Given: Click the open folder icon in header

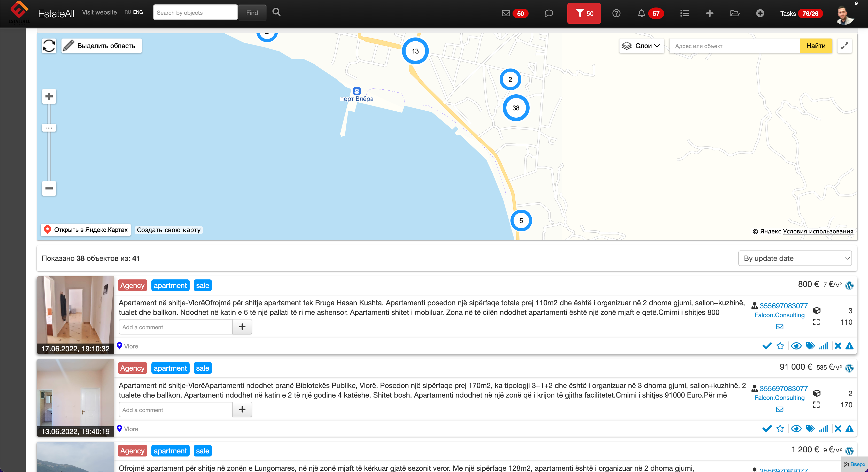Looking at the screenshot, I should pyautogui.click(x=734, y=13).
